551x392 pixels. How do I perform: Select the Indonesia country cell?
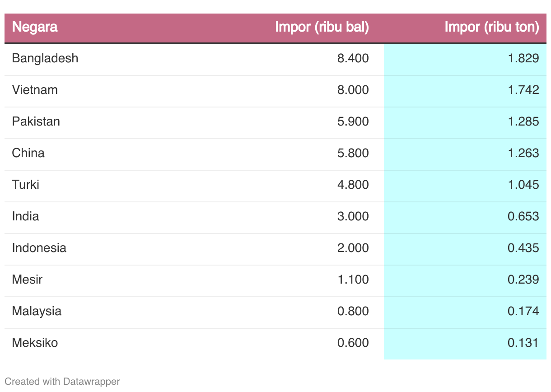click(x=39, y=248)
